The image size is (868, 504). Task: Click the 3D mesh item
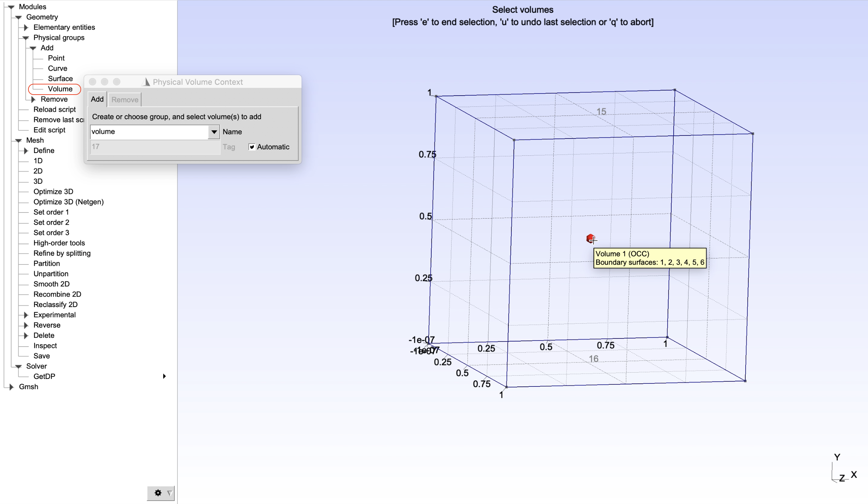(38, 181)
